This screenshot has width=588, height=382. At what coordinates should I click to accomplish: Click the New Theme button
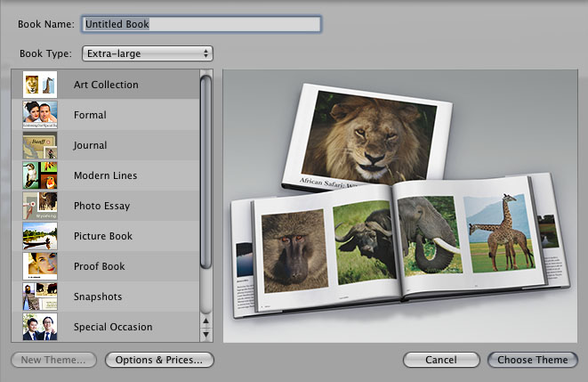[53, 360]
